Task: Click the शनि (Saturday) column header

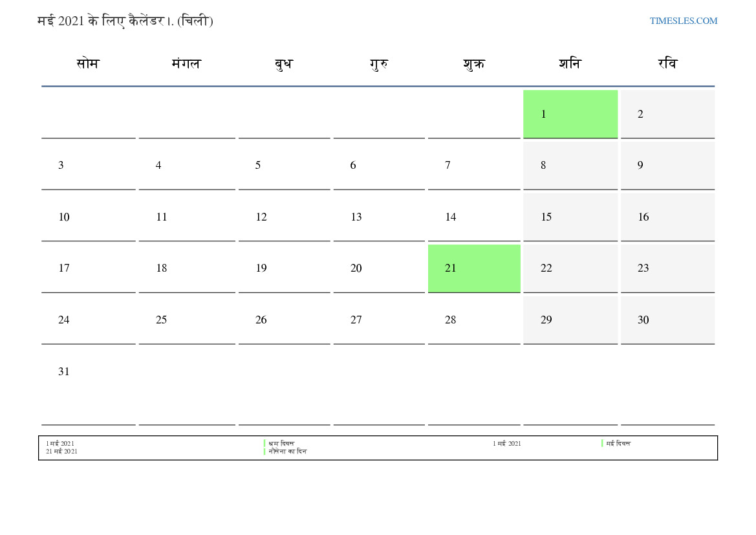Action: (x=570, y=63)
